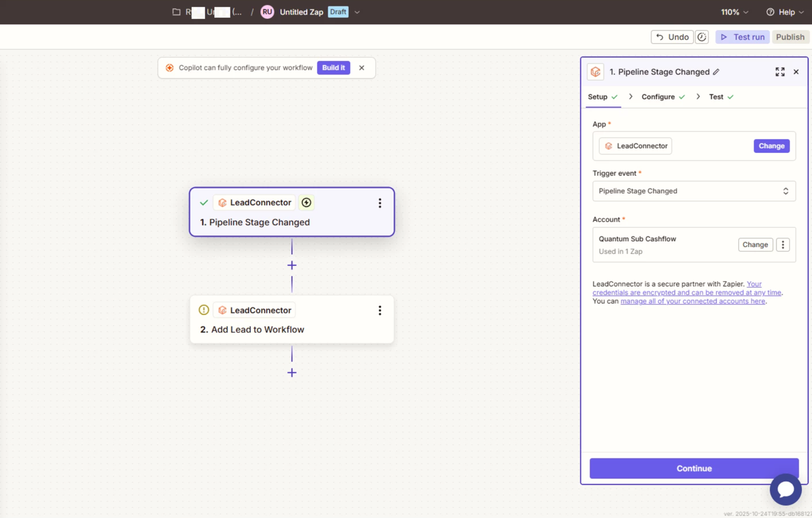812x518 pixels.
Task: Switch to the Configure tab
Action: (658, 97)
